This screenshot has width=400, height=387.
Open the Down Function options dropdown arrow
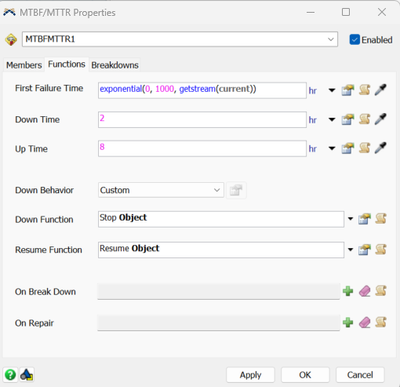click(350, 219)
